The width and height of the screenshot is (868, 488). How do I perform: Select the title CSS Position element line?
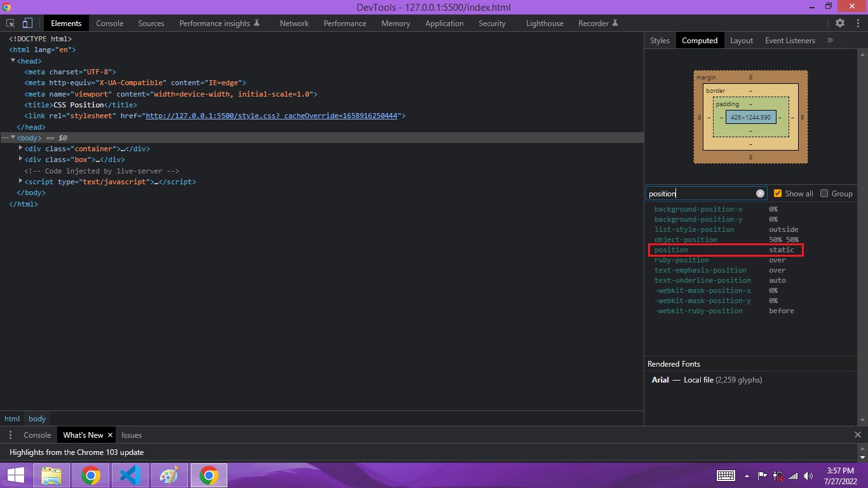pos(81,105)
